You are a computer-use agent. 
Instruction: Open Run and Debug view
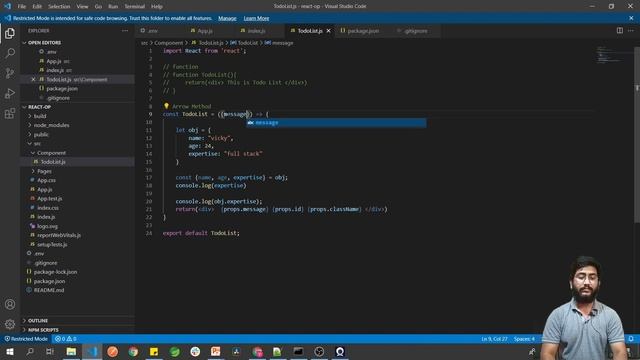(10, 93)
